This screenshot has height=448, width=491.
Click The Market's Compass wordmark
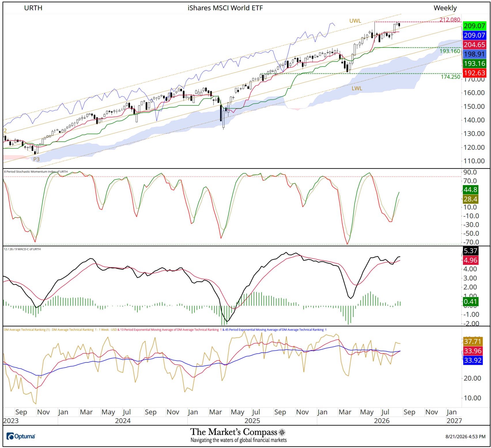(234, 432)
